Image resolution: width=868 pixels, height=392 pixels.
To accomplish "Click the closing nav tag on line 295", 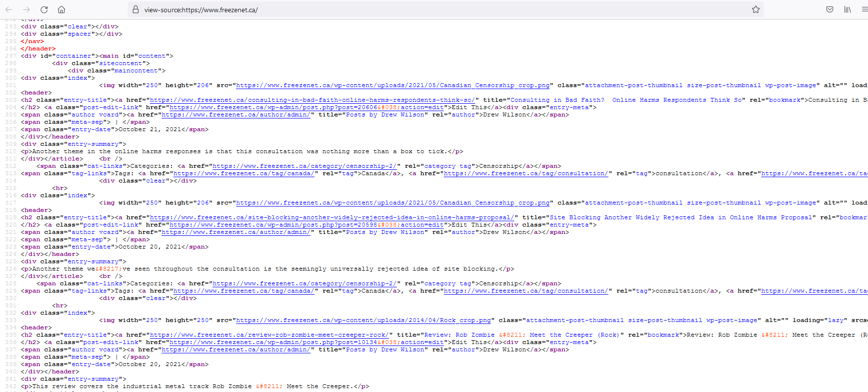I will [32, 41].
